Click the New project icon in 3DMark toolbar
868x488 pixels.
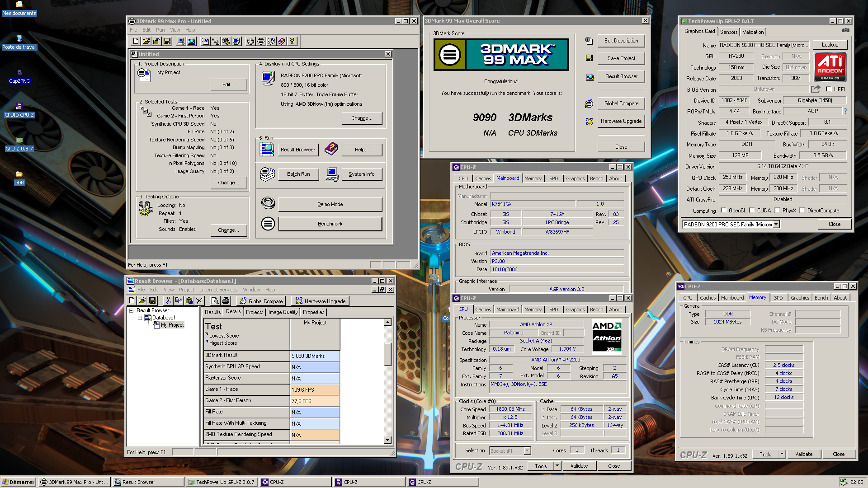coord(136,41)
